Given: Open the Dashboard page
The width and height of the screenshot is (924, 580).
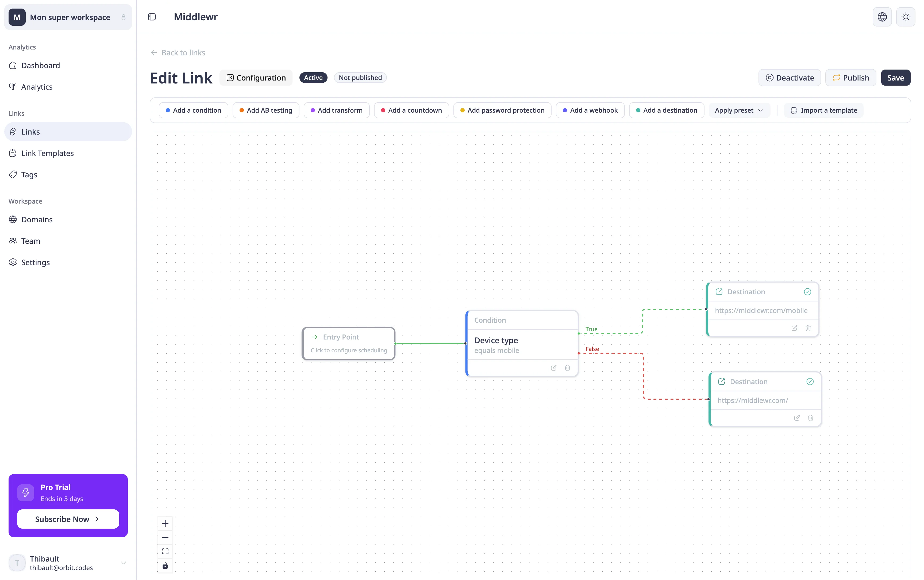Looking at the screenshot, I should [x=68, y=66].
